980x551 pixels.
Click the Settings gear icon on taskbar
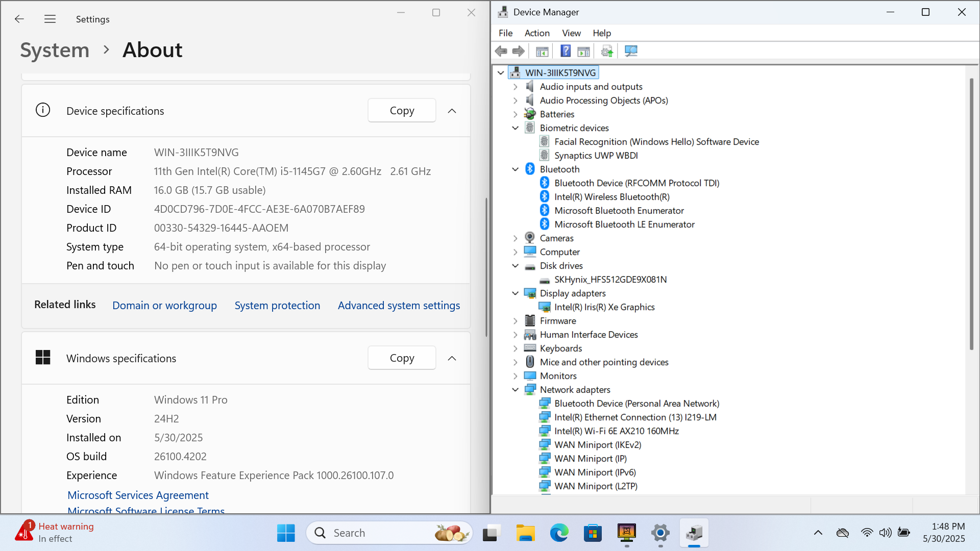pyautogui.click(x=660, y=533)
